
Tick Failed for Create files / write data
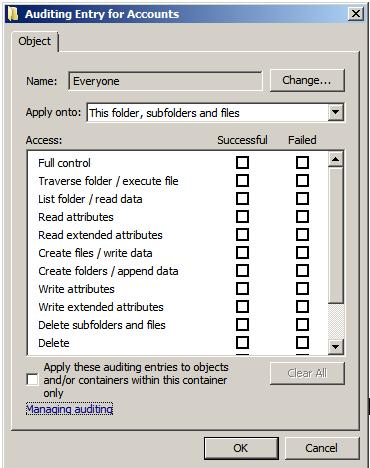click(302, 253)
